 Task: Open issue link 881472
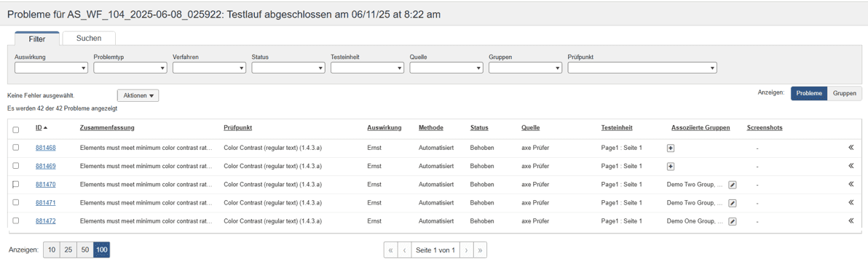(45, 221)
